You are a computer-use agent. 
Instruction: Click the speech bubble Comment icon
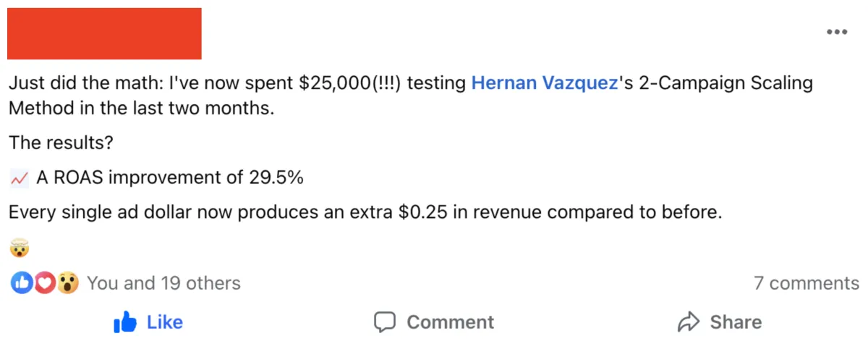tap(385, 322)
